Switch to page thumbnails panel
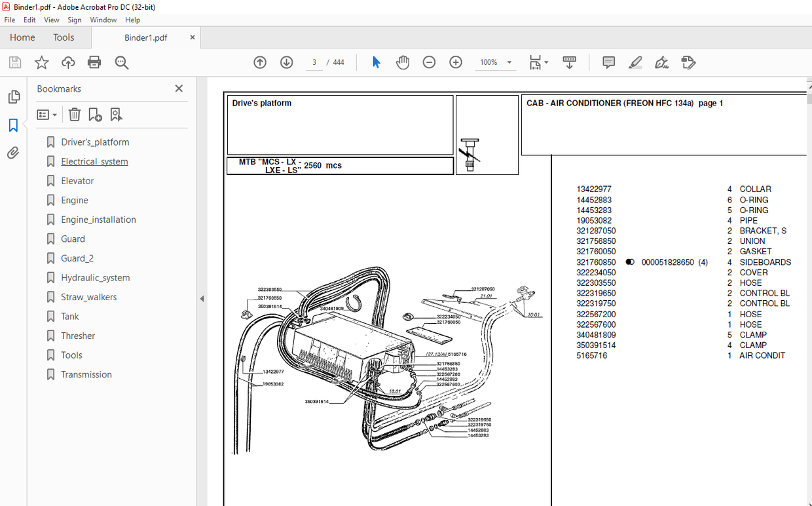812x506 pixels. tap(14, 96)
